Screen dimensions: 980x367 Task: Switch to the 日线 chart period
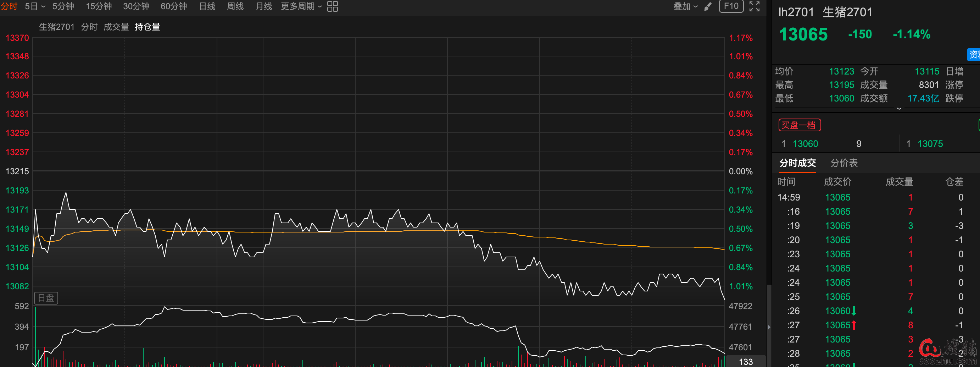207,6
